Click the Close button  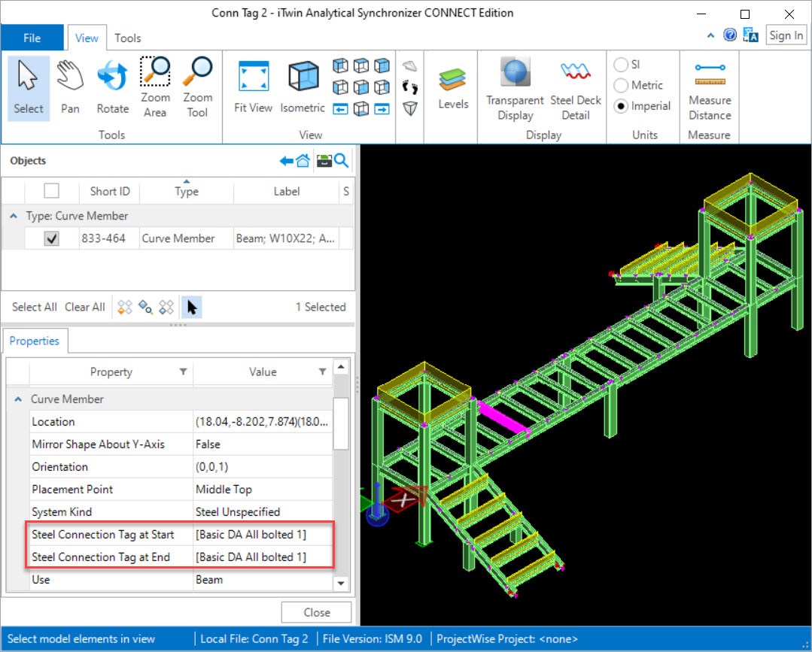point(316,612)
